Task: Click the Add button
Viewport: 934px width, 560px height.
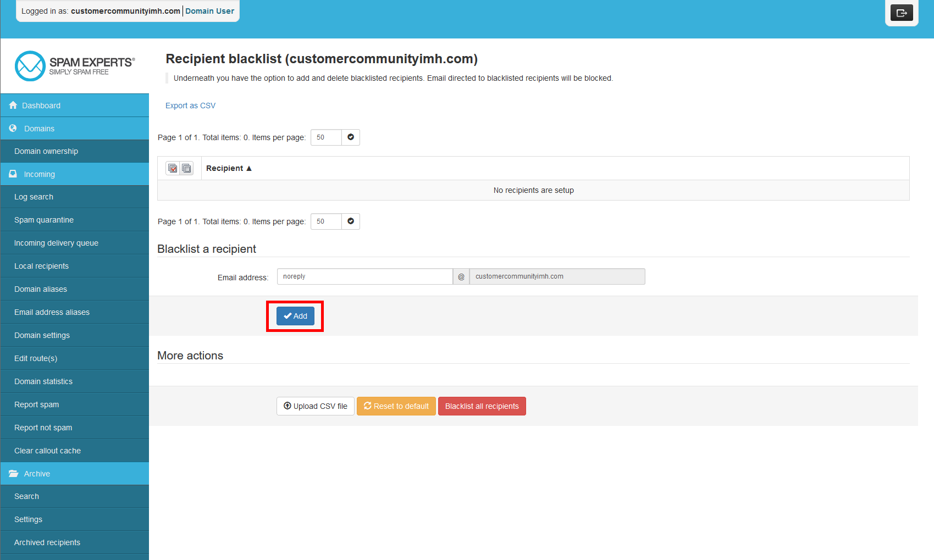Action: pos(295,316)
